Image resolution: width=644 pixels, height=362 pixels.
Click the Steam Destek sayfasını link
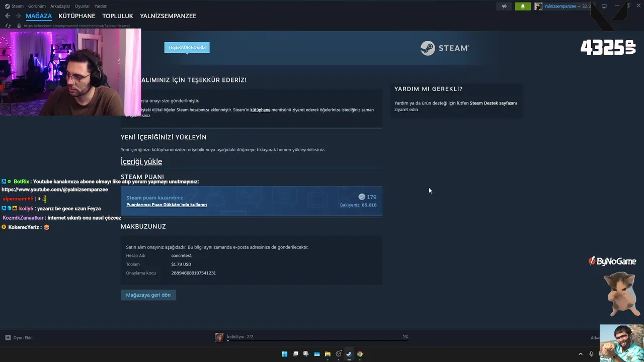(493, 103)
